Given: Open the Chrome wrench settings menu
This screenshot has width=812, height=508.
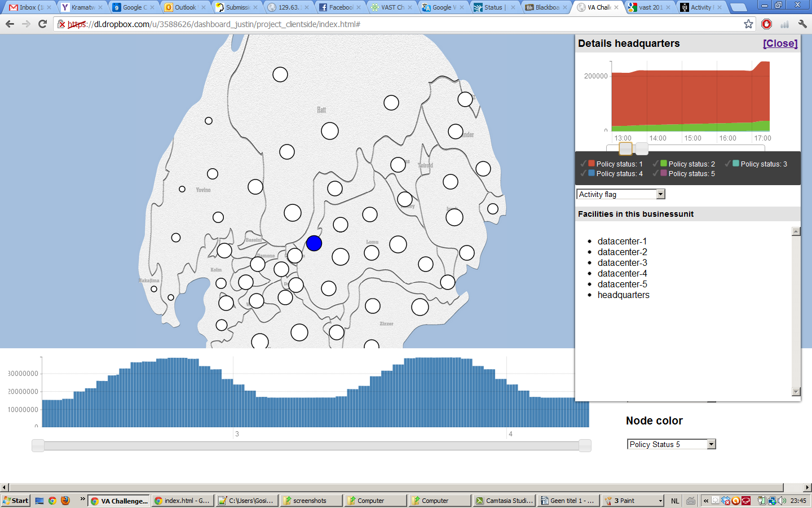Looking at the screenshot, I should (802, 24).
